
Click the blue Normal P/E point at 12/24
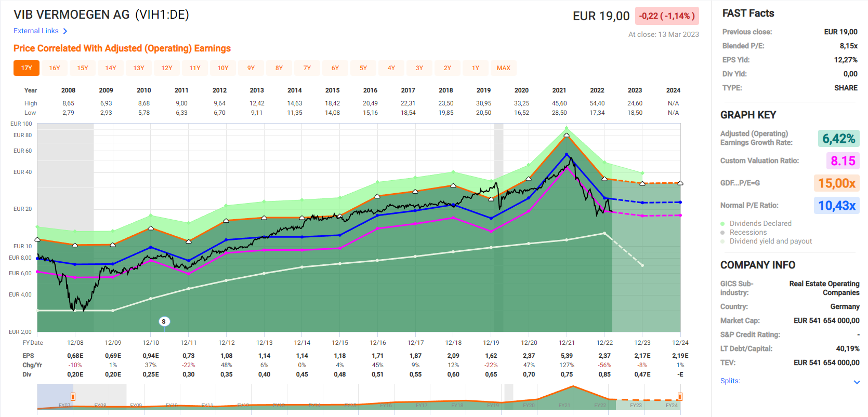pos(680,203)
